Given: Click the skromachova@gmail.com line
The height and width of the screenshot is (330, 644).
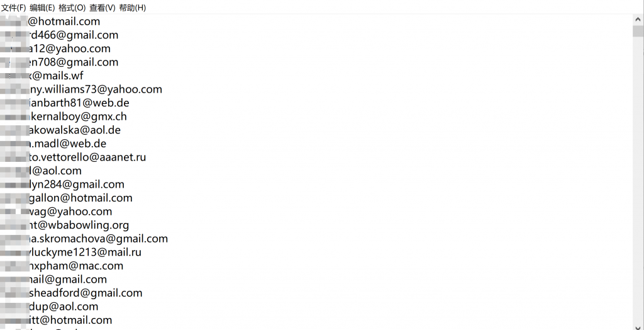Looking at the screenshot, I should tap(84, 239).
